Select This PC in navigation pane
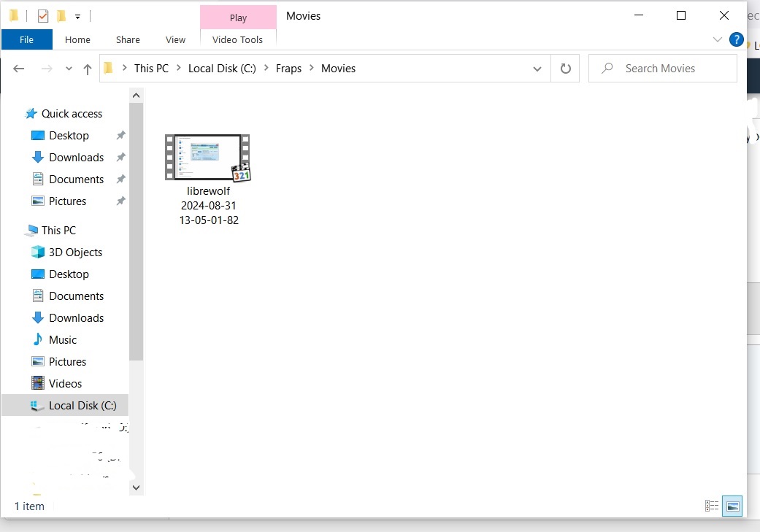 58,231
